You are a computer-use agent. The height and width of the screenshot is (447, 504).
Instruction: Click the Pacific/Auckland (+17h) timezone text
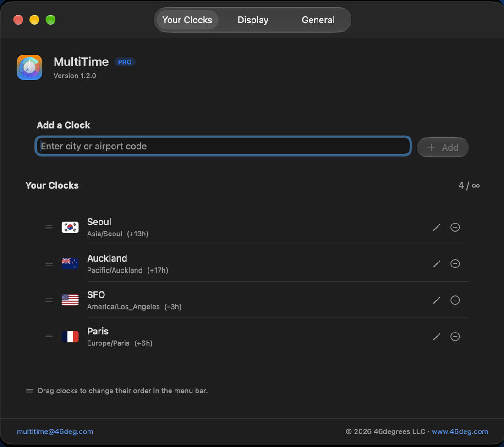tap(128, 270)
